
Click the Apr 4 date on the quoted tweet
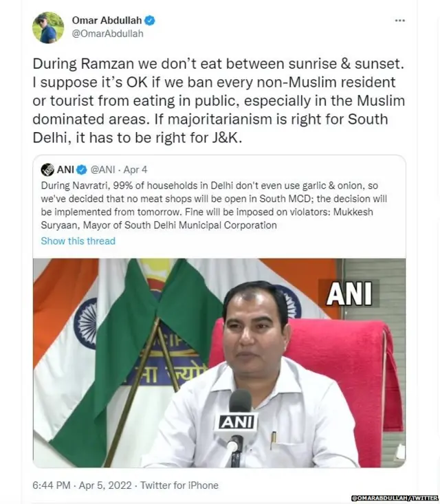[135, 170]
